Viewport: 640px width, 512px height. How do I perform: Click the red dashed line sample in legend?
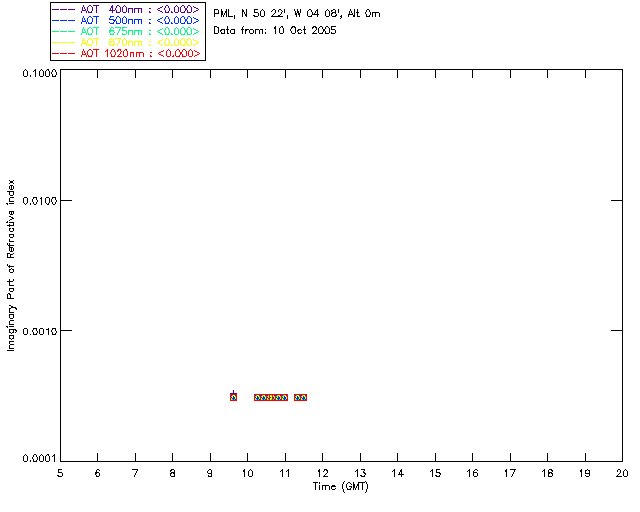[64, 53]
